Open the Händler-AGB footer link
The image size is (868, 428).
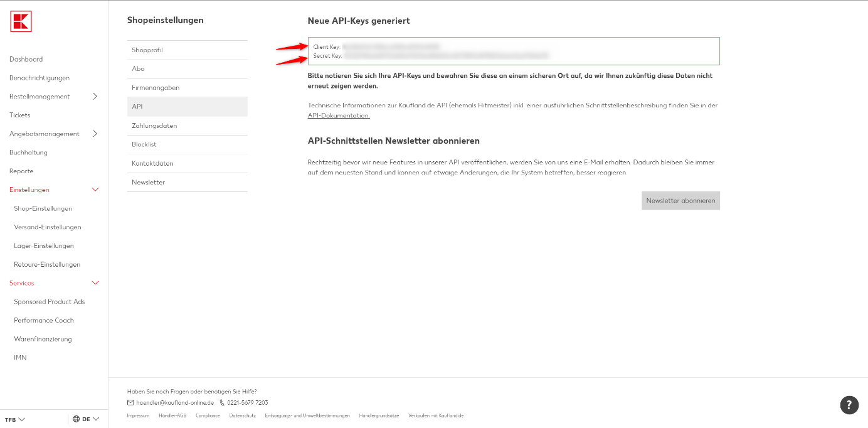click(172, 415)
